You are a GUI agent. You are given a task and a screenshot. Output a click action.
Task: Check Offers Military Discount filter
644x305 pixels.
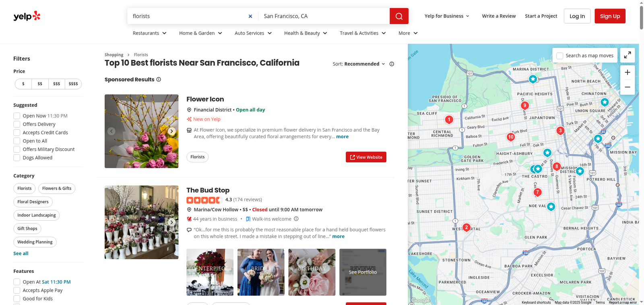17,149
